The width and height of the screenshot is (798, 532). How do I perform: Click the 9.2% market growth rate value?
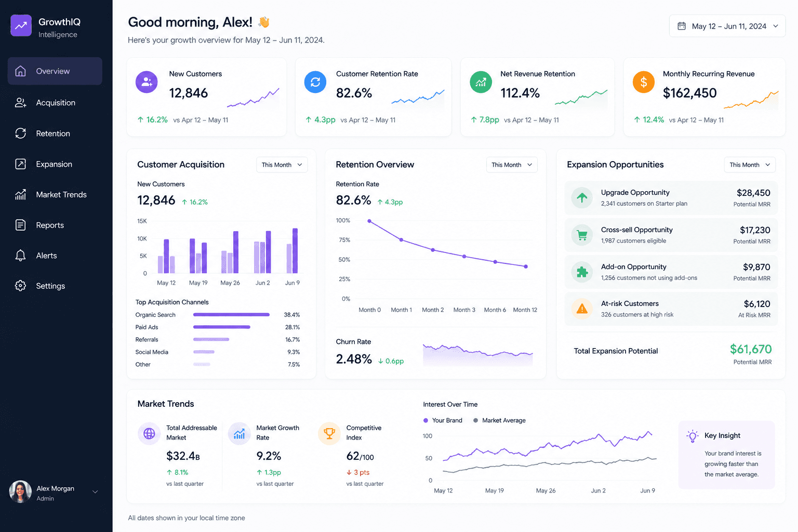(269, 456)
